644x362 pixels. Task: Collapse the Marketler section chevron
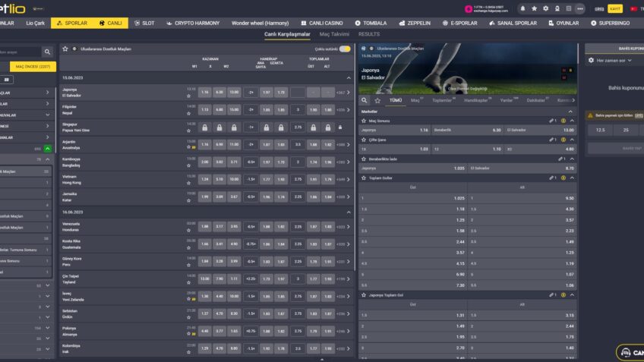pos(572,111)
